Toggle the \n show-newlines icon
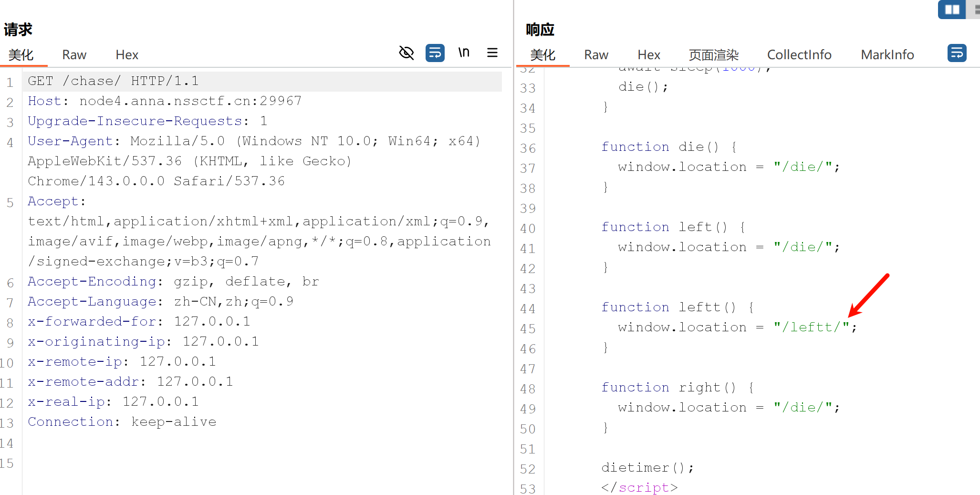 (x=464, y=53)
